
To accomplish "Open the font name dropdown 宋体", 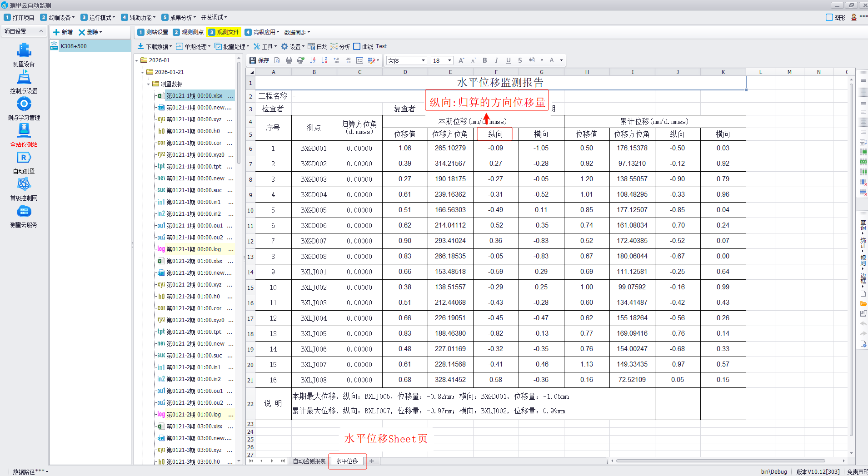I will (x=423, y=60).
